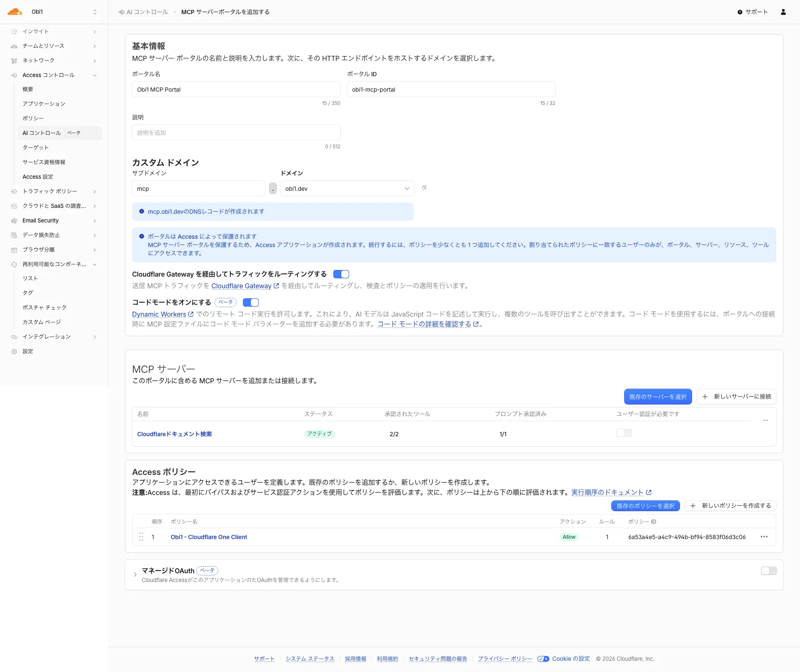Image resolution: width=800 pixels, height=672 pixels.
Task: Click 既存のポリシーを選択 button
Action: (645, 506)
